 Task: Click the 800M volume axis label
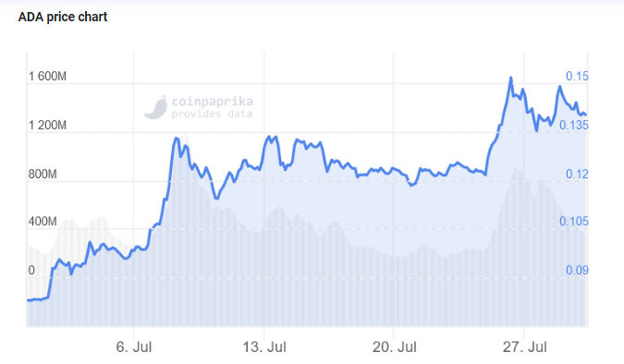43,175
